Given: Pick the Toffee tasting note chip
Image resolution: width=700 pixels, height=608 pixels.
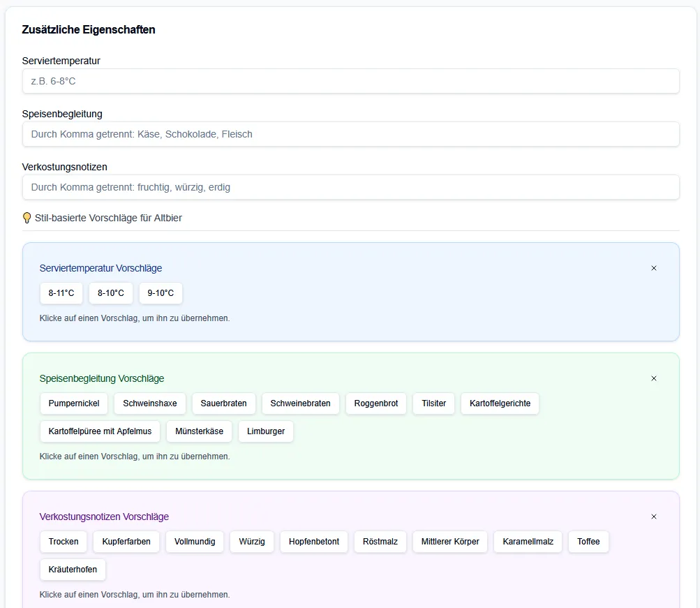Looking at the screenshot, I should coord(588,542).
